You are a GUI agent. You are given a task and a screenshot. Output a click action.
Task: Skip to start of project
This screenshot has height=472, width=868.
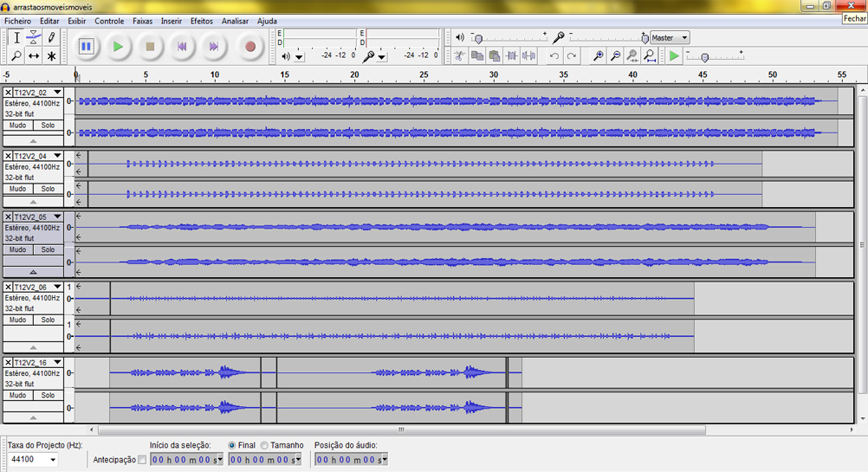coord(182,47)
